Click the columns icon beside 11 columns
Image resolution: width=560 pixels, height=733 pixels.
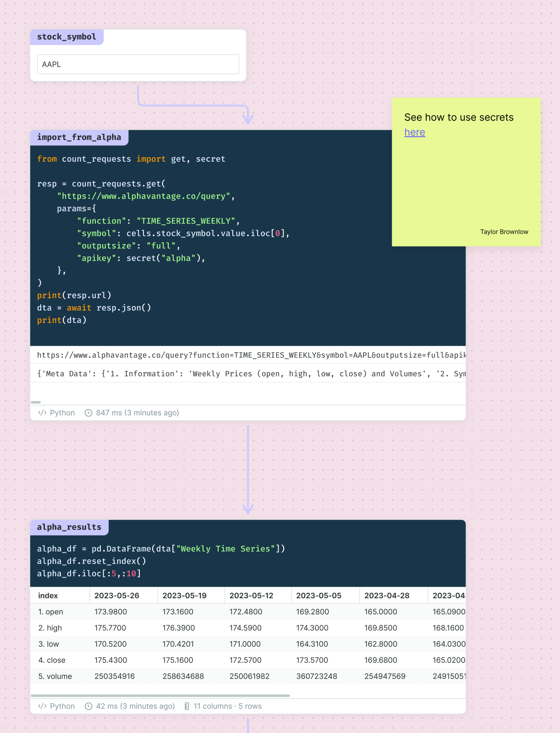[x=187, y=706]
